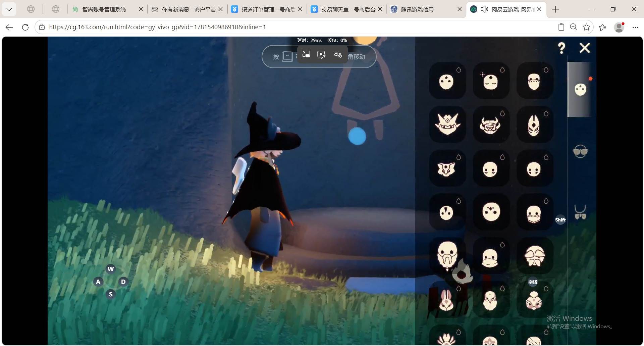View site information lock icon

coord(42,27)
